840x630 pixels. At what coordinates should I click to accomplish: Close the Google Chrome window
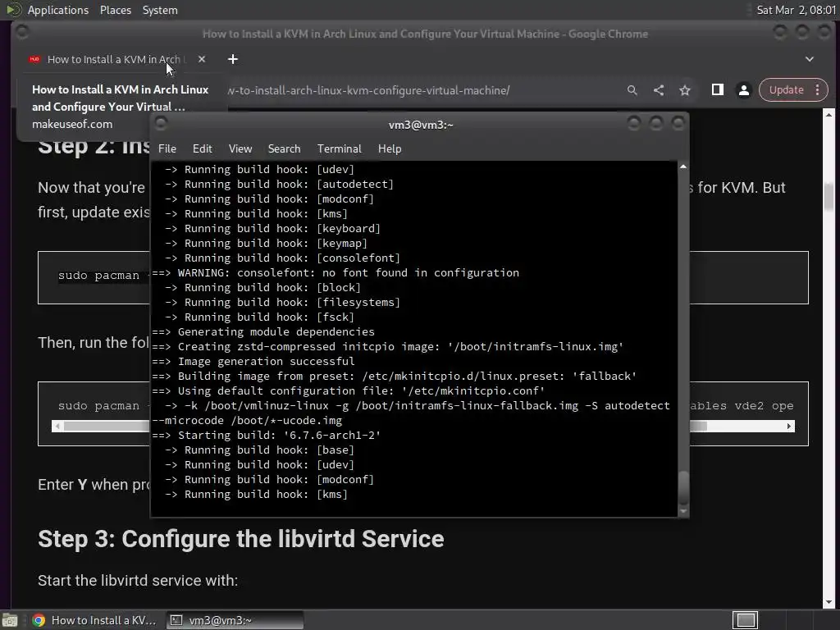tap(824, 32)
